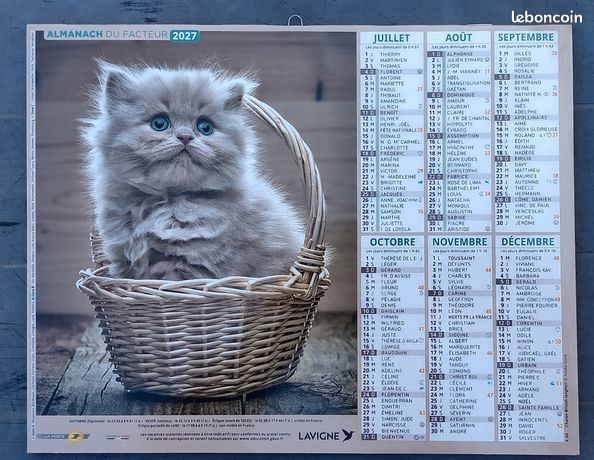Click the Assomption entry in August
Screen dimensions: 594x460
pyautogui.click(x=463, y=136)
